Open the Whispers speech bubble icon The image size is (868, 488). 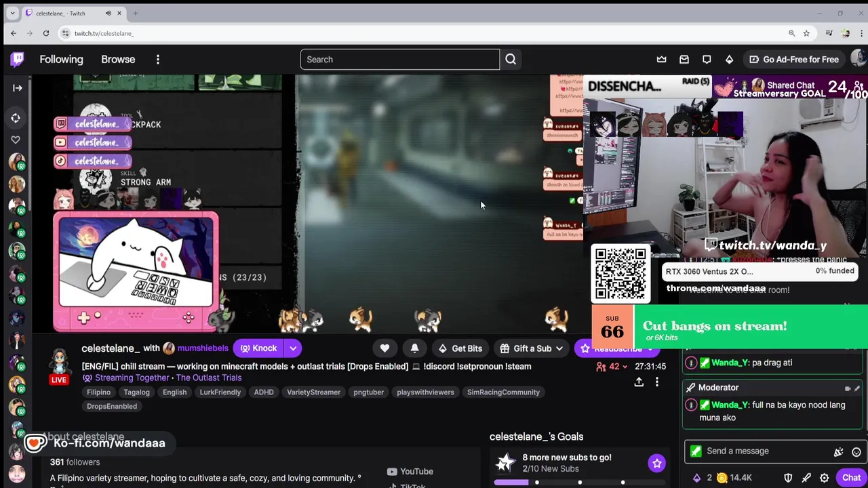pos(707,60)
